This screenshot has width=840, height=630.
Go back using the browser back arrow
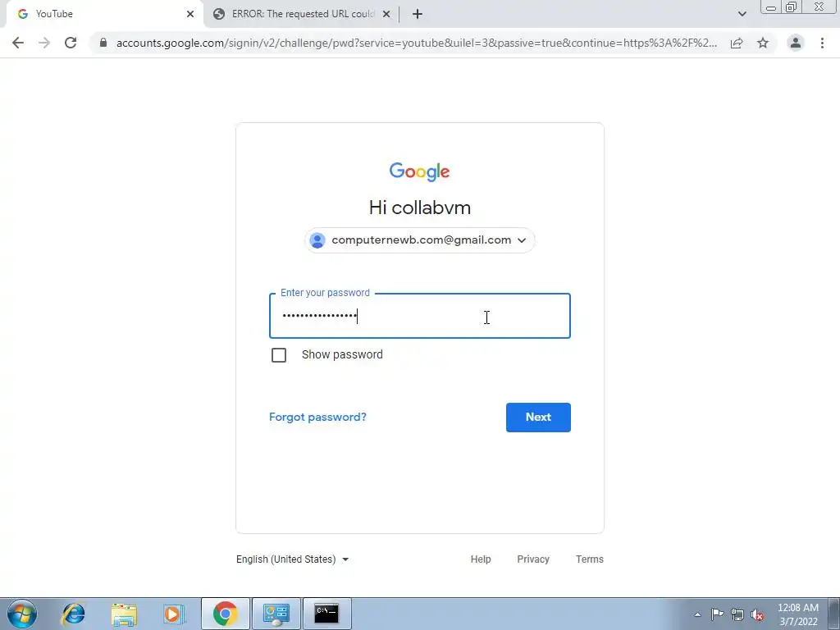(18, 43)
